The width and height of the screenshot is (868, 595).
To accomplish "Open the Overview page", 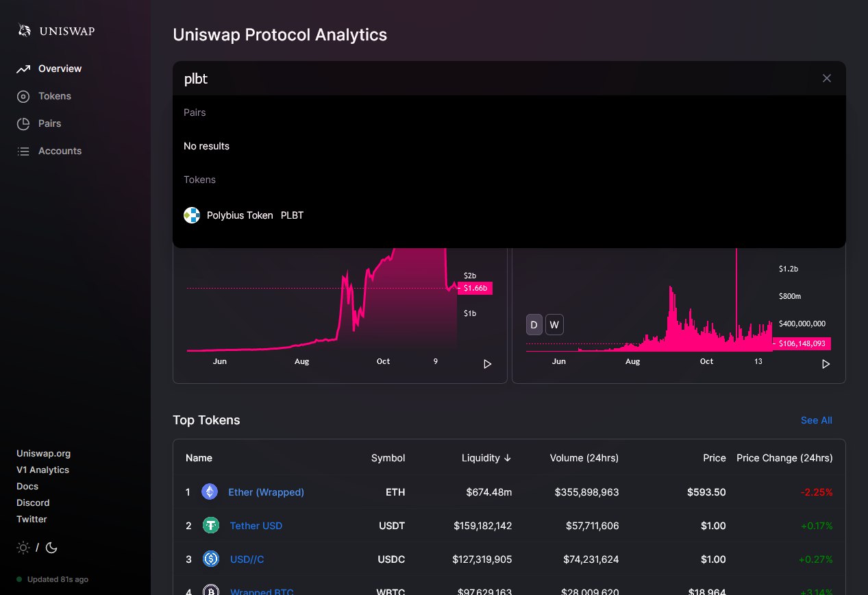I will click(60, 69).
